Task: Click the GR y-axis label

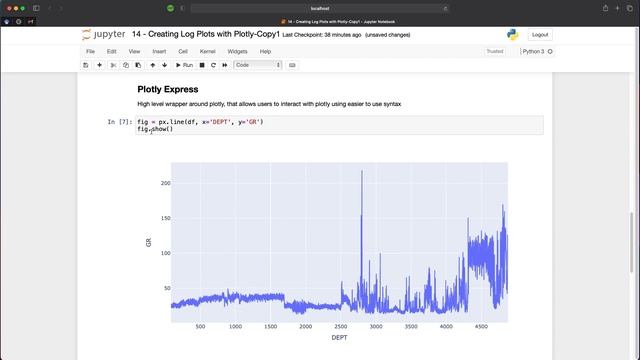Action: pos(149,242)
